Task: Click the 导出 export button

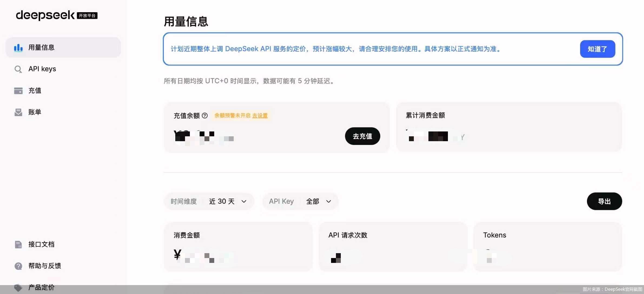Action: click(x=604, y=201)
